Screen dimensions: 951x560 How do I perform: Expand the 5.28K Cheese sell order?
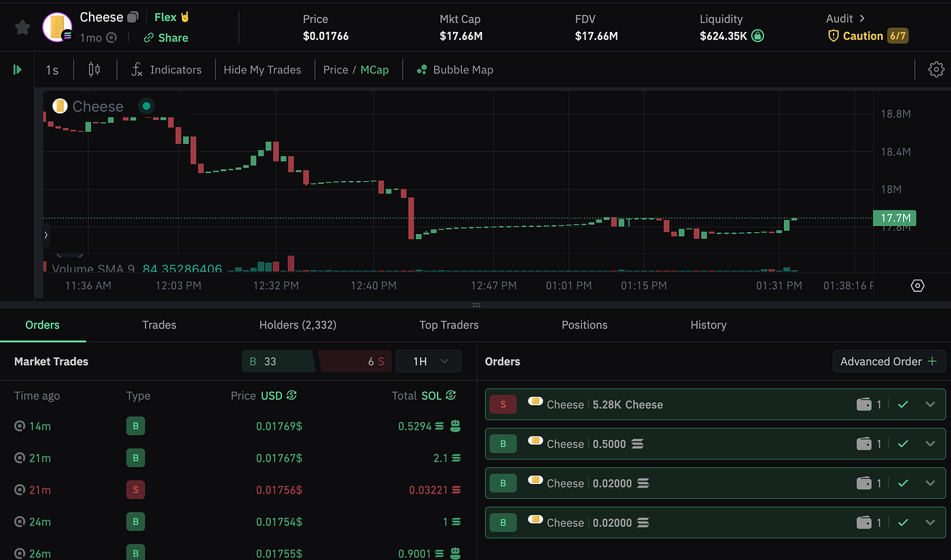[931, 405]
